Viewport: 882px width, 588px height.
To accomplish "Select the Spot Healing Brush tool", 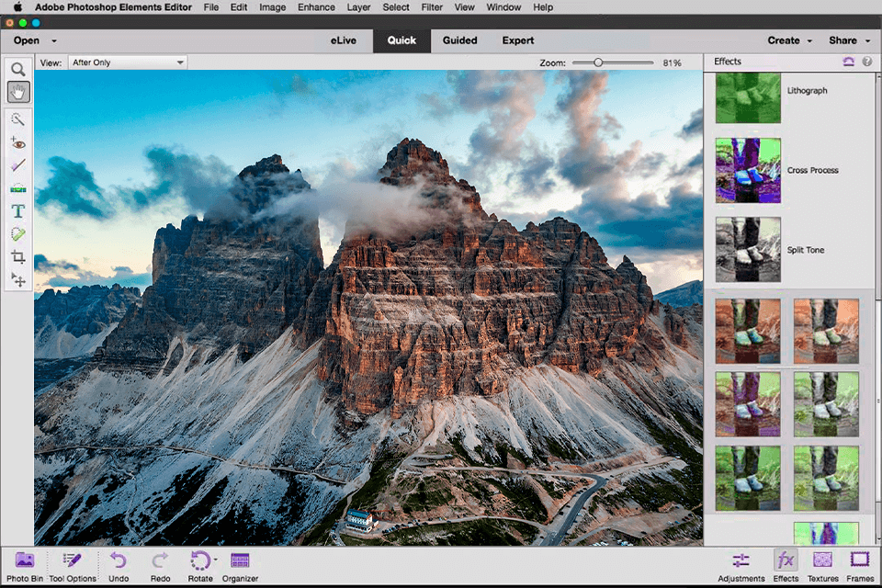I will tap(18, 234).
